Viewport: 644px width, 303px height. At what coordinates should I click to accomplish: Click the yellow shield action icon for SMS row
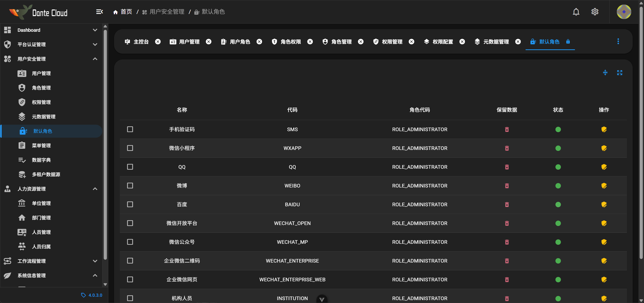604,129
